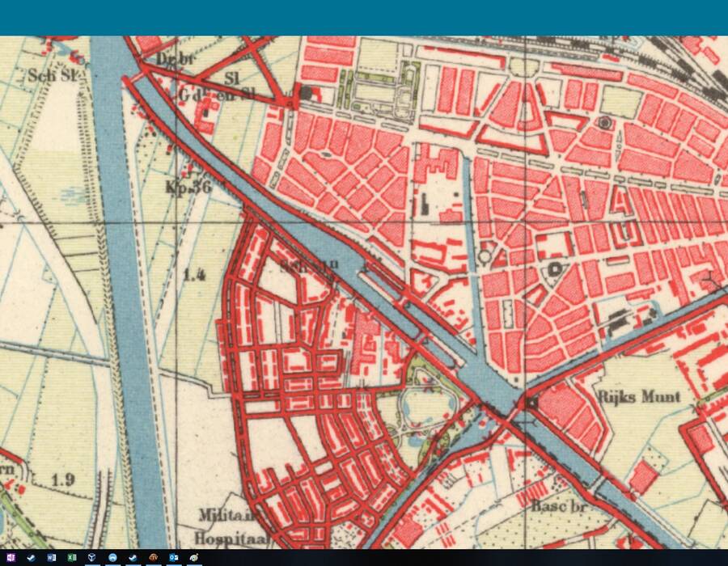Viewport: 728px width, 566px height.
Task: Open the last taskbar icon after Outlook
Action: pos(194,557)
